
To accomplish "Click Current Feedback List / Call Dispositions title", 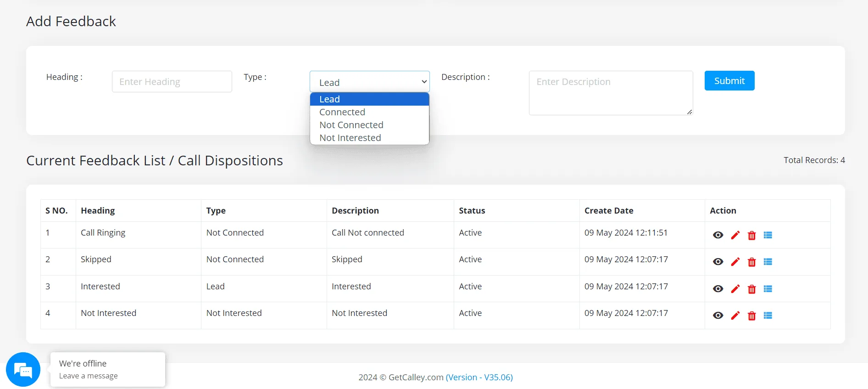I will [155, 161].
